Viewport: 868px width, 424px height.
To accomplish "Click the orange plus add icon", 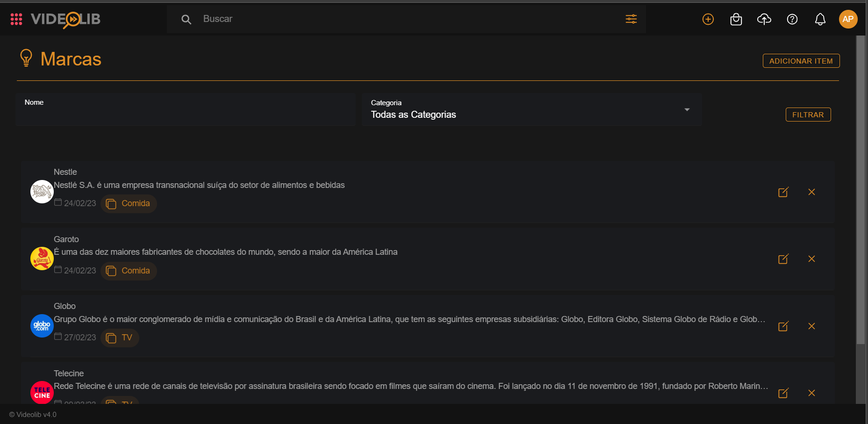I will coord(708,19).
